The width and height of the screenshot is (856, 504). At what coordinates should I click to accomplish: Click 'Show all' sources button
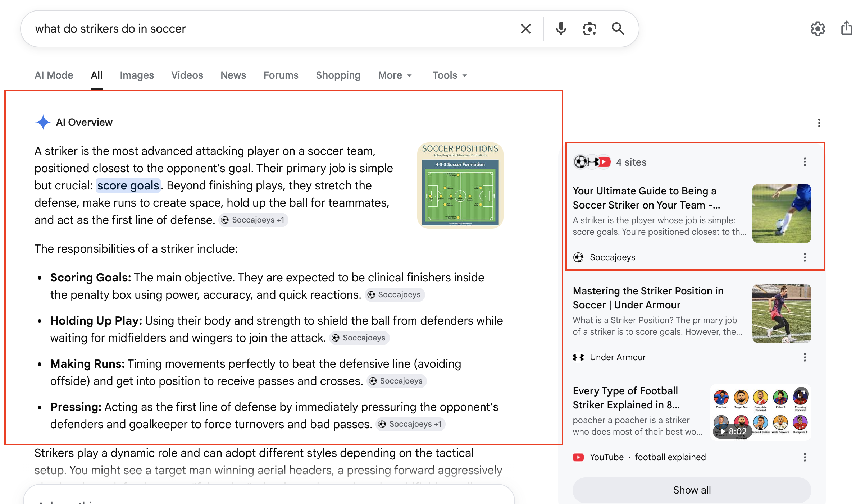pos(692,490)
